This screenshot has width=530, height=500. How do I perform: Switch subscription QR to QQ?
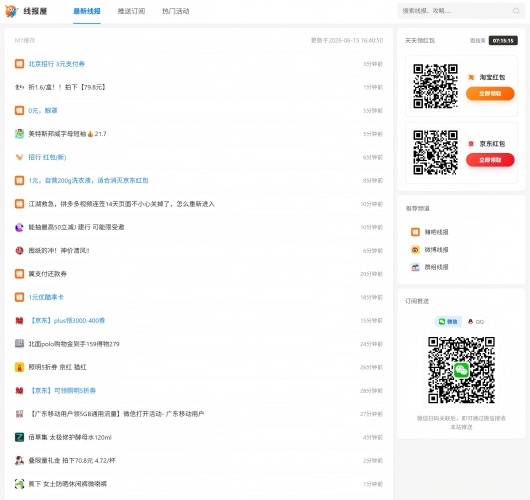click(475, 322)
